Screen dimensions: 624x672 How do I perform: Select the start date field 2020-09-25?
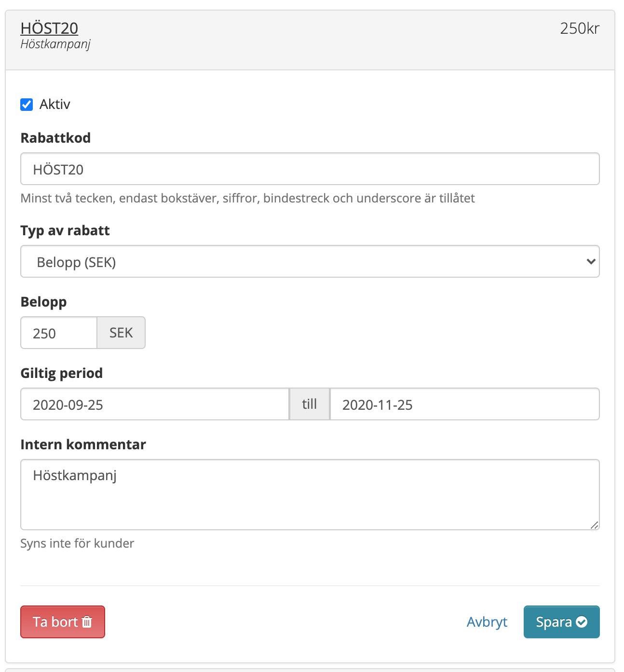[154, 404]
